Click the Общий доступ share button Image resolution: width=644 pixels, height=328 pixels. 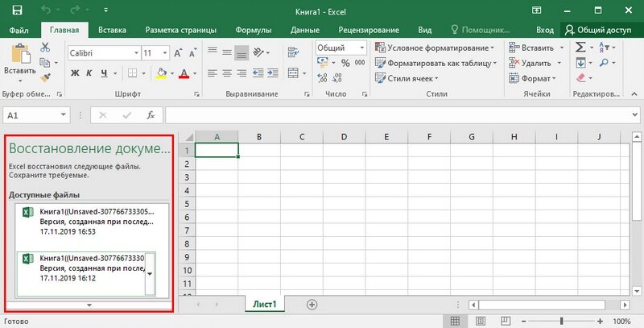(x=598, y=30)
